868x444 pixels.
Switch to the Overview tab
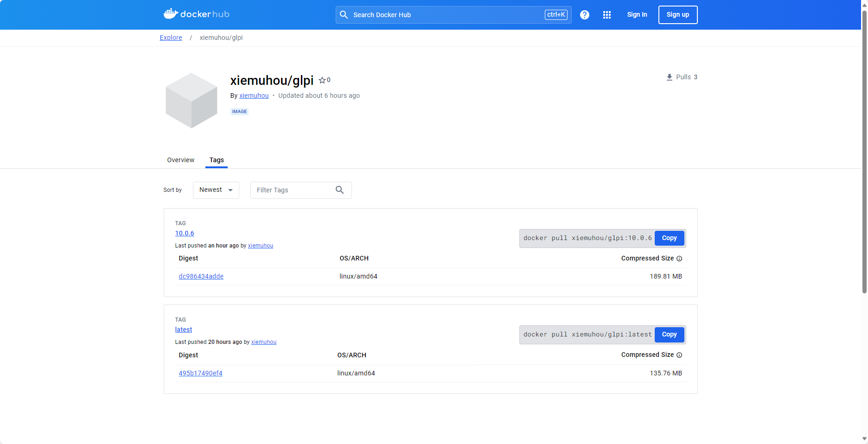click(181, 160)
